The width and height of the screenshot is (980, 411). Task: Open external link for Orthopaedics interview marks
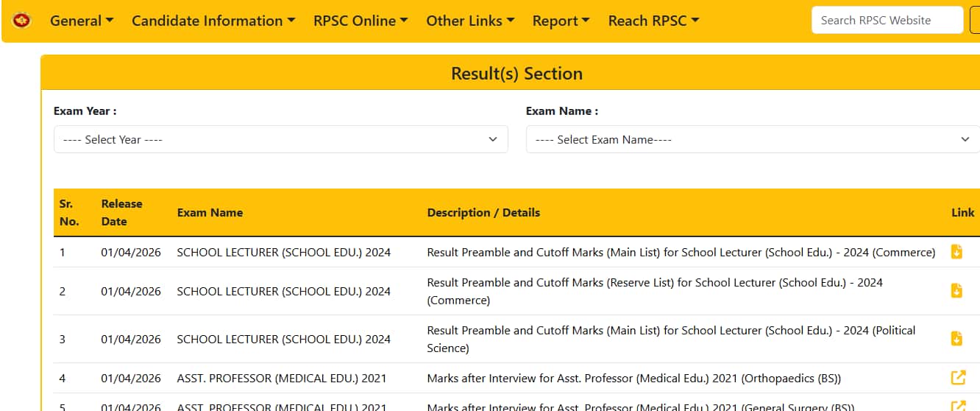tap(957, 378)
